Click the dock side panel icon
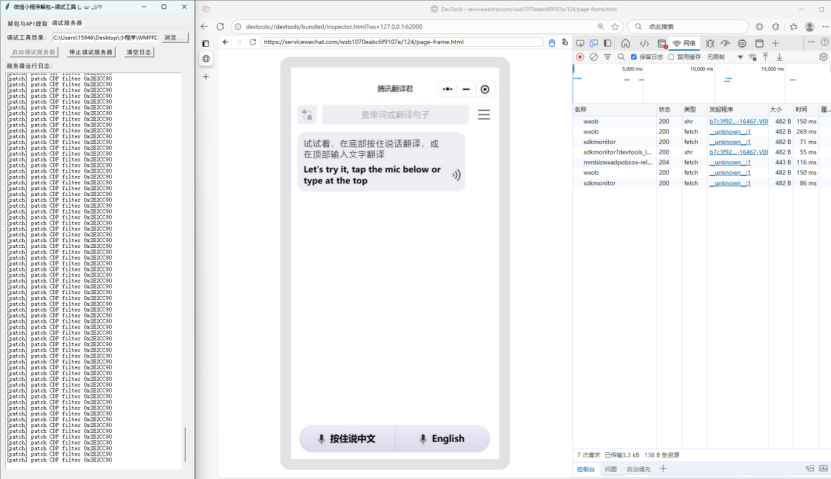This screenshot has width=831, height=479. 607,43
